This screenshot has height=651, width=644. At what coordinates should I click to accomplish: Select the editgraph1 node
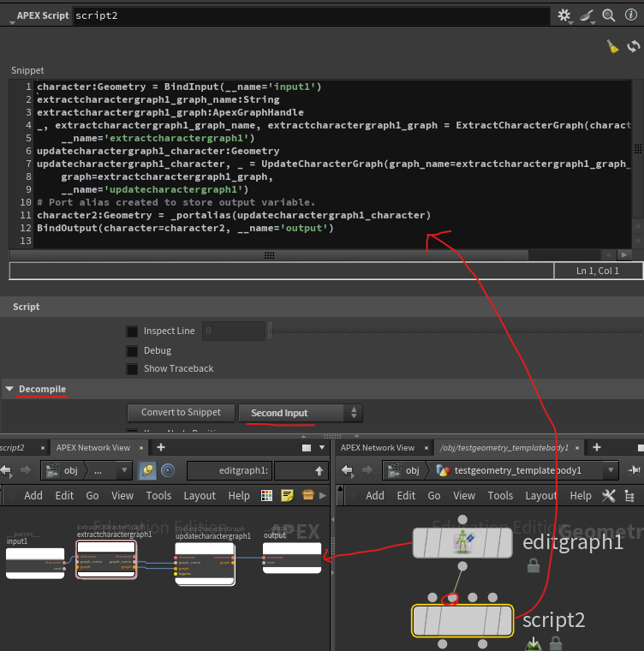(462, 542)
